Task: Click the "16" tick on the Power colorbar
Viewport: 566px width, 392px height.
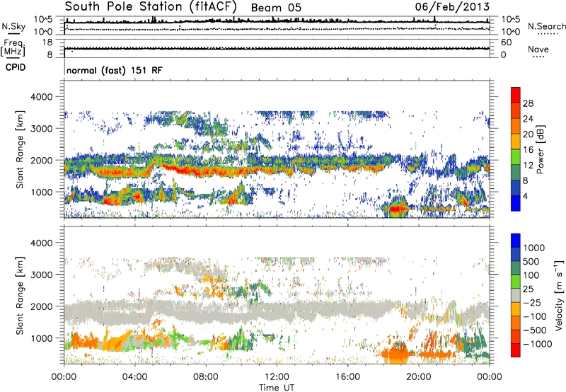Action: 528,150
